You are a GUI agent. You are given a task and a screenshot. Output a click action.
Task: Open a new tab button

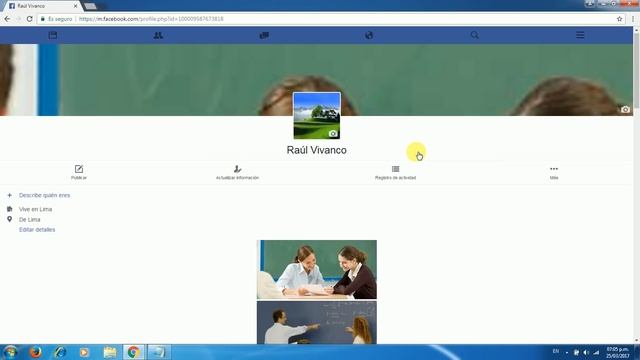90,6
